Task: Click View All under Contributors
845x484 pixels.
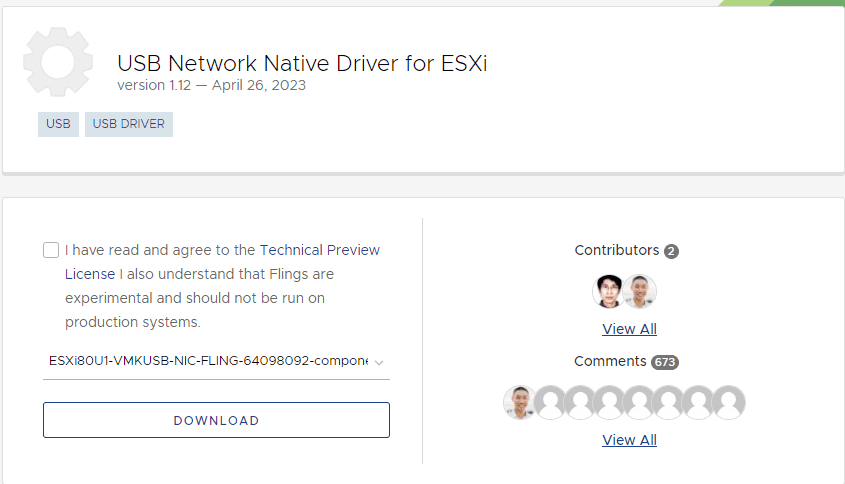Action: 629,329
